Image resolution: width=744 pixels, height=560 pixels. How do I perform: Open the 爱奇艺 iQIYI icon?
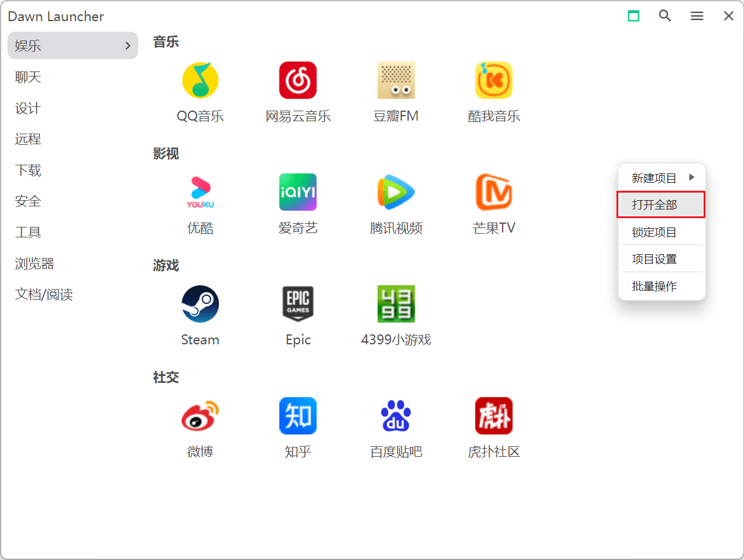pos(298,192)
